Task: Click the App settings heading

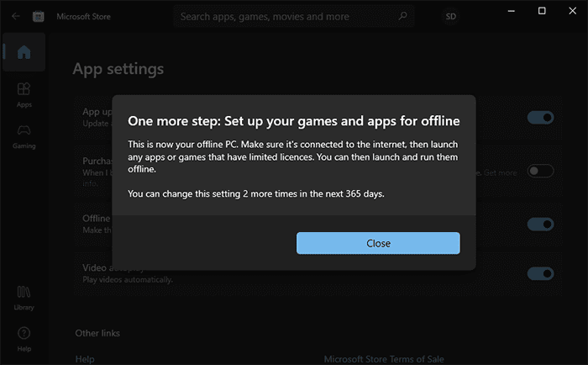Action: (x=118, y=69)
